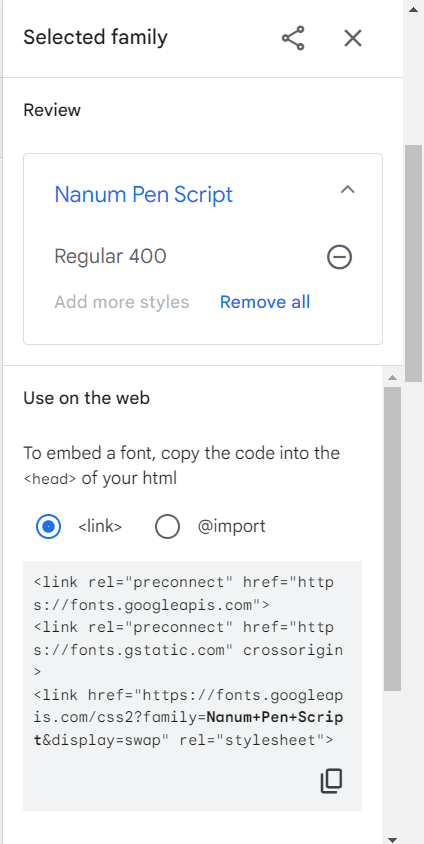
Task: Click the inner Use on the web scrollbar thumb
Action: (392, 538)
